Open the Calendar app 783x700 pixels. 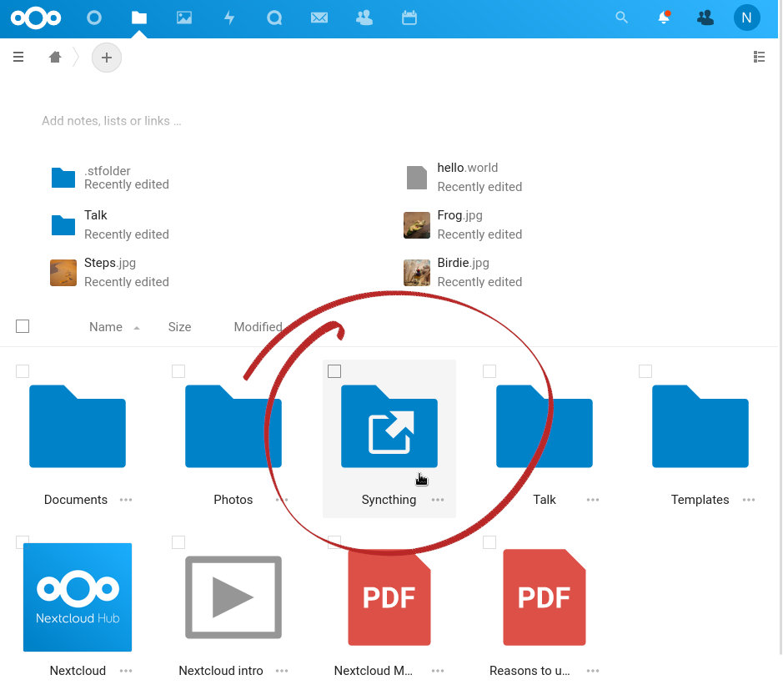point(409,18)
